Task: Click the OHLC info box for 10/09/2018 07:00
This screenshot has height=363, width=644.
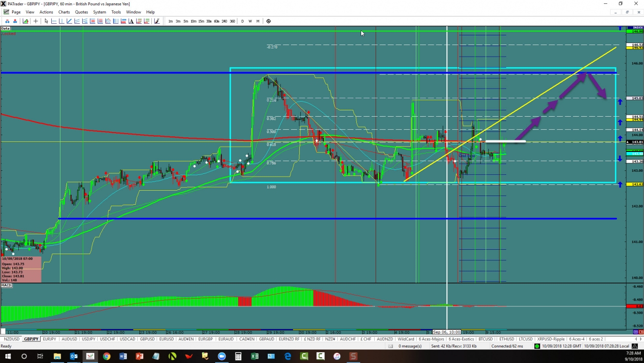Action: click(21, 270)
